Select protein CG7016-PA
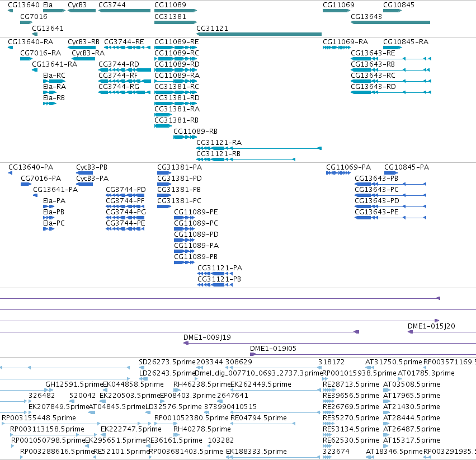 26,184
